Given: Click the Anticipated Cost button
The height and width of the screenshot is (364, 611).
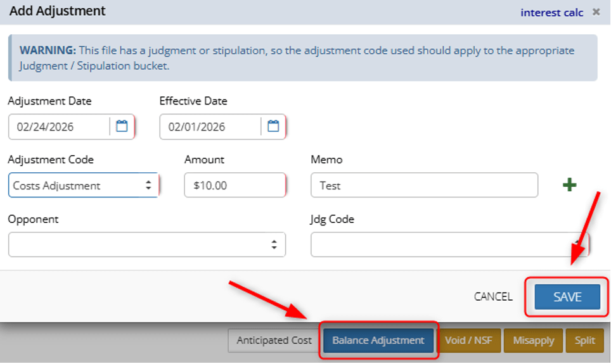Looking at the screenshot, I should (274, 341).
